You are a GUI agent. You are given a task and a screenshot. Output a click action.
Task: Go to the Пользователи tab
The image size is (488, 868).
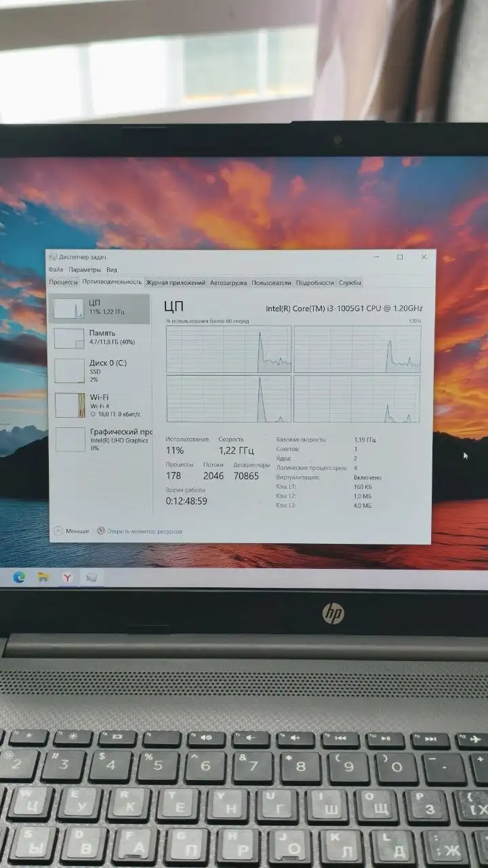coord(272,282)
